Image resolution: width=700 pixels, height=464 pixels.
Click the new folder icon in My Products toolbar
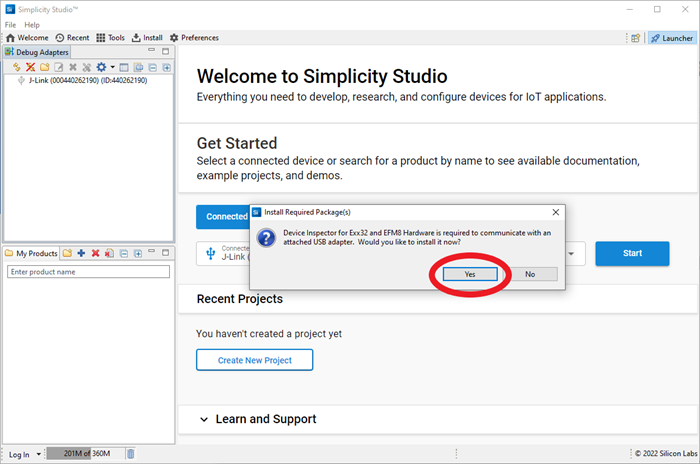click(67, 253)
